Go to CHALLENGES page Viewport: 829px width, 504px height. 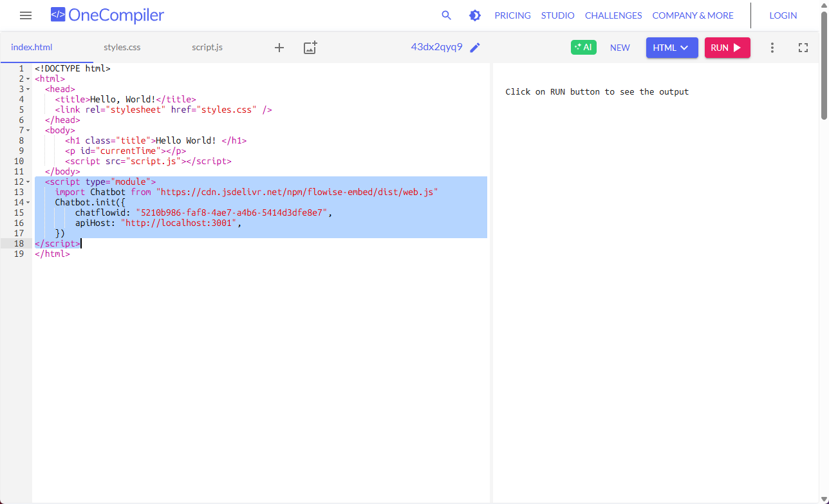(x=613, y=15)
